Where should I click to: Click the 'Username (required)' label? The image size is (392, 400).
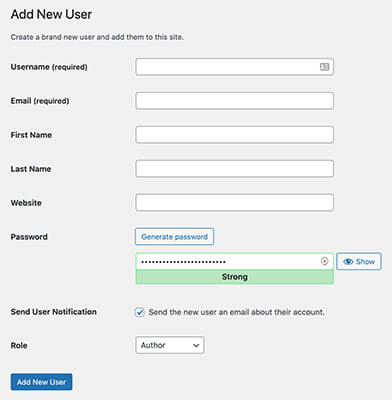click(49, 67)
